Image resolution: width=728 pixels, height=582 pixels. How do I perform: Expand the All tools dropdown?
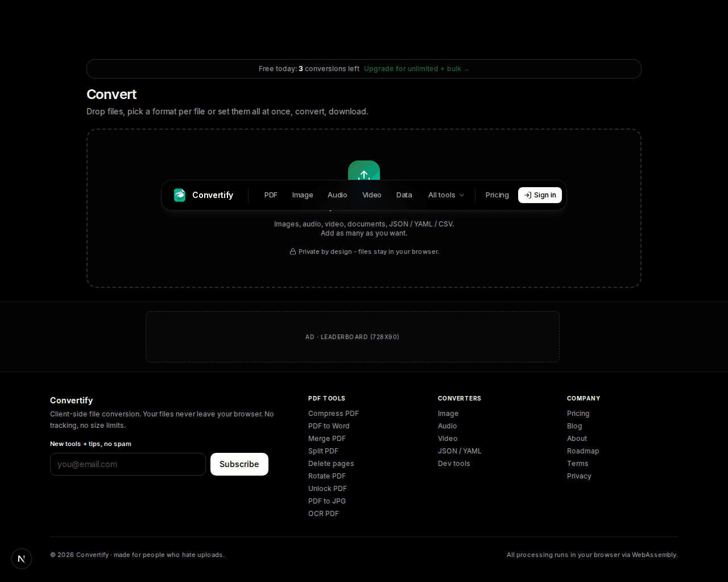(446, 195)
